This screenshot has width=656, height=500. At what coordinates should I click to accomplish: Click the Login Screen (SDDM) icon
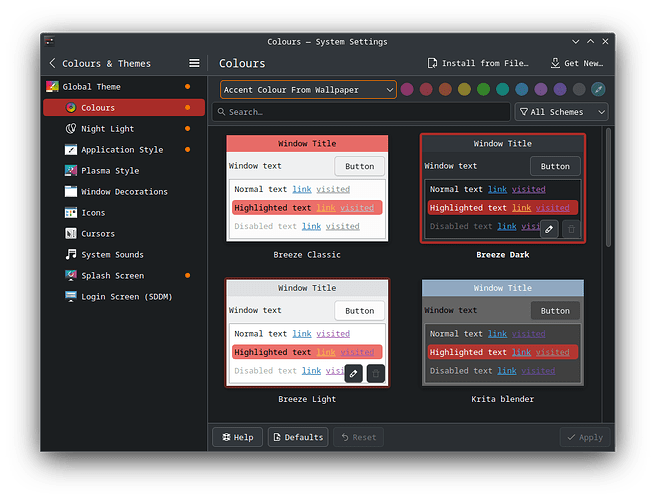click(x=71, y=296)
